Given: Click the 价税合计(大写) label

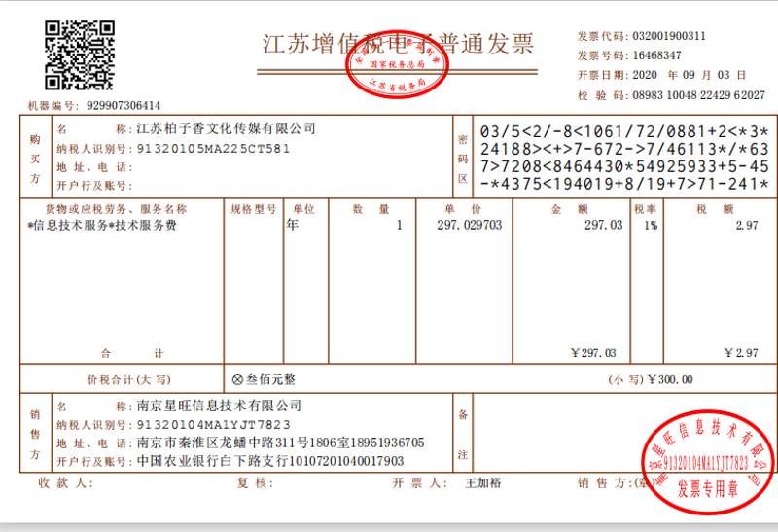Looking at the screenshot, I should [x=129, y=380].
